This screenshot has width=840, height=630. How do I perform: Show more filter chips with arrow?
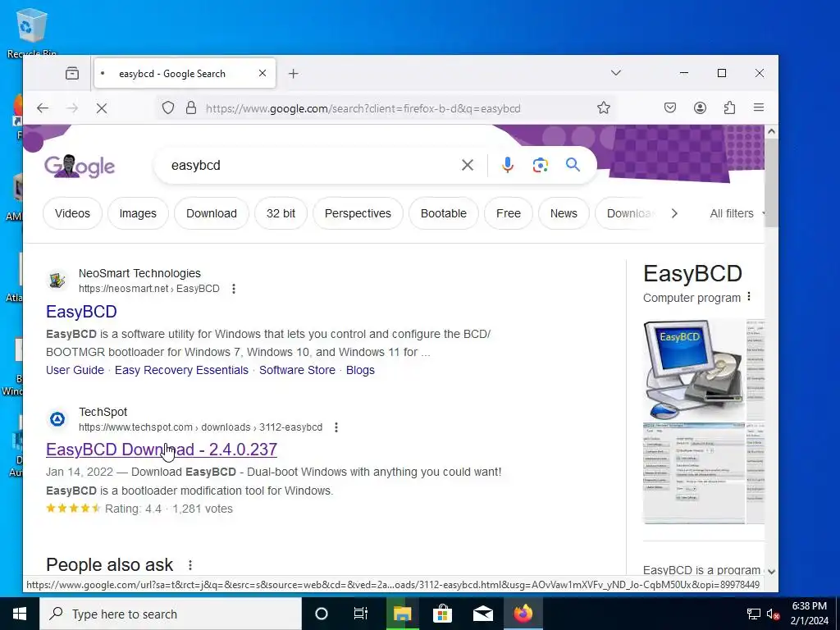(674, 213)
